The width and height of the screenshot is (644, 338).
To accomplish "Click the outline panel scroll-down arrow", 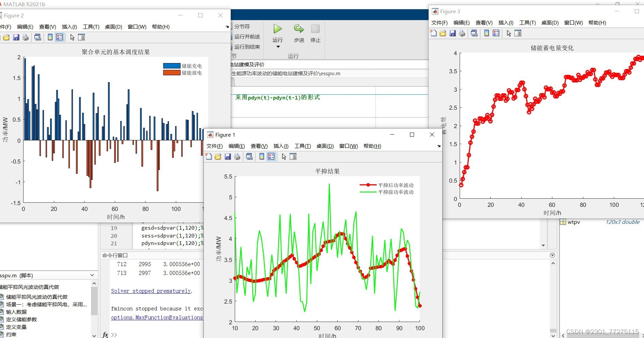I will coord(94,335).
